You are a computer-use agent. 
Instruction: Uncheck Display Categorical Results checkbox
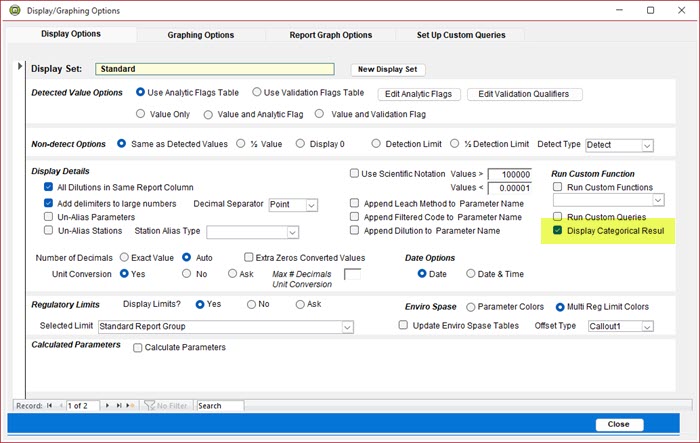point(557,230)
